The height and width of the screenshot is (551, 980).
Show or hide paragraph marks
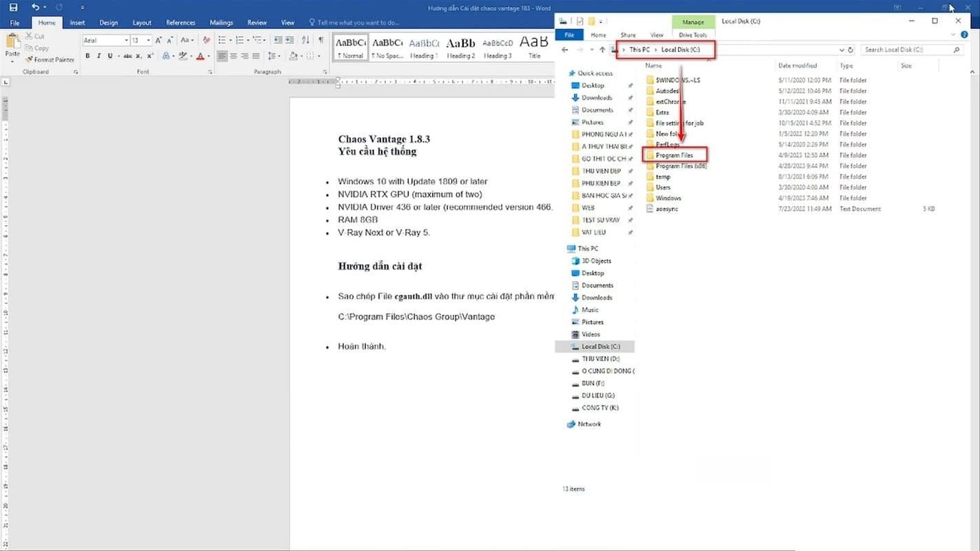tap(320, 41)
